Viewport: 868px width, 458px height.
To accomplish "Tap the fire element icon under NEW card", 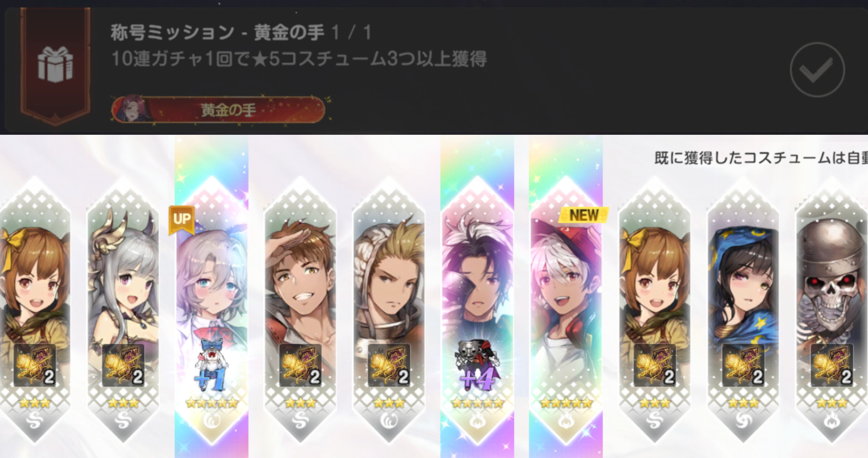I will (566, 420).
